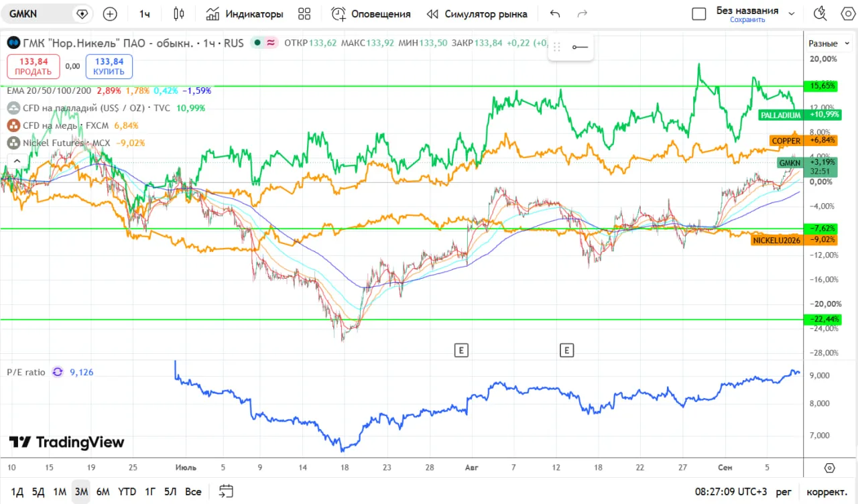Select the 3М range tab
The width and height of the screenshot is (858, 504).
[x=81, y=492]
